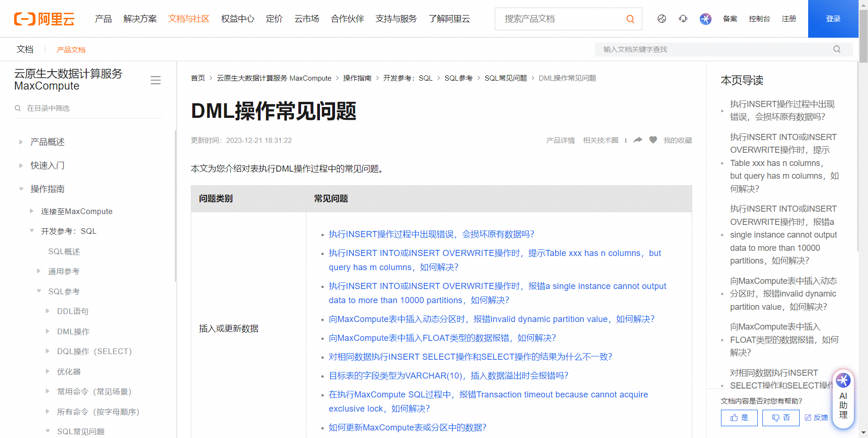Image resolution: width=868 pixels, height=438 pixels.
Task: Open the 合作伙伴 menu item
Action: [347, 19]
